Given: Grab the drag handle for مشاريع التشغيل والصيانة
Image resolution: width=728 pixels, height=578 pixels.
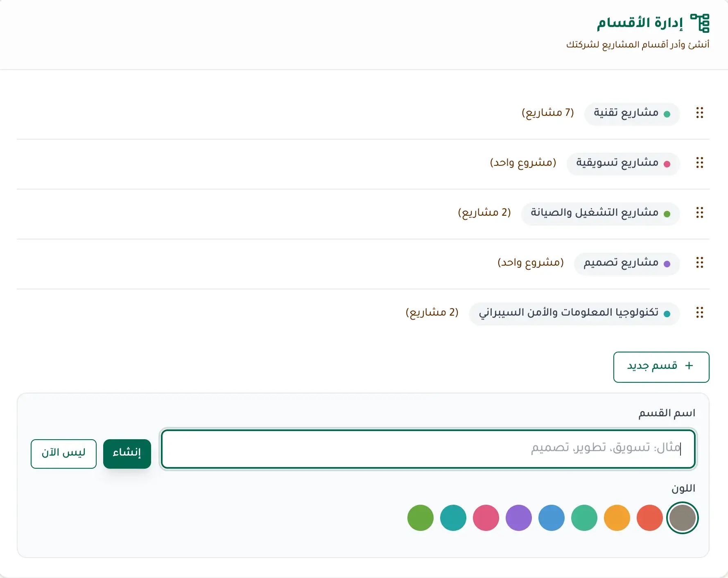Looking at the screenshot, I should pyautogui.click(x=700, y=213).
